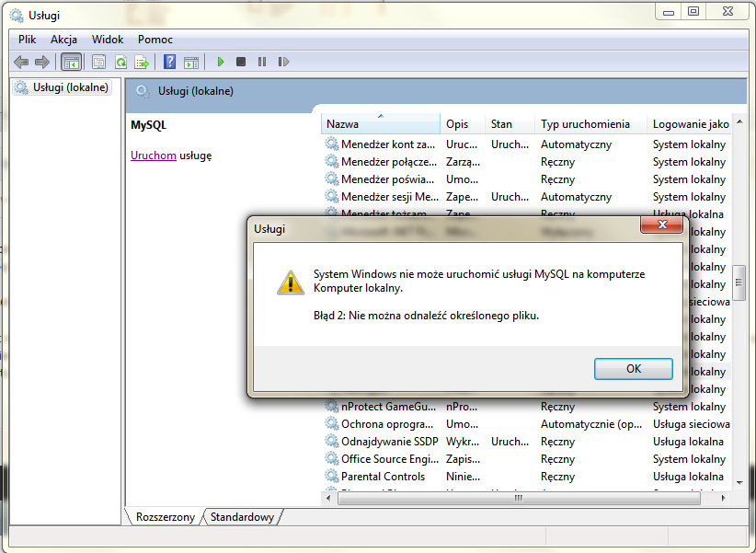
Task: Click the gear icon beside Office Source Engi...
Action: (x=332, y=458)
